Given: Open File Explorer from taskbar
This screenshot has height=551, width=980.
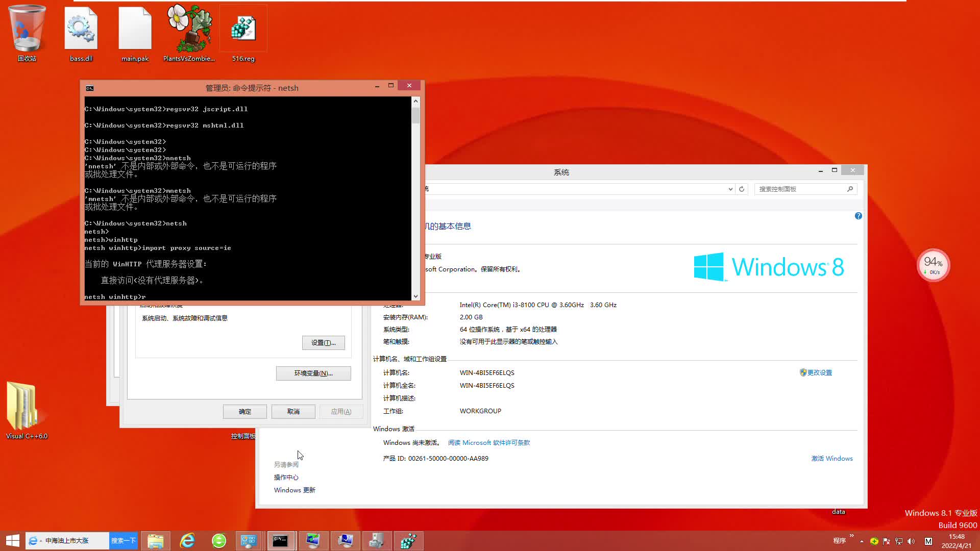Looking at the screenshot, I should tap(156, 541).
